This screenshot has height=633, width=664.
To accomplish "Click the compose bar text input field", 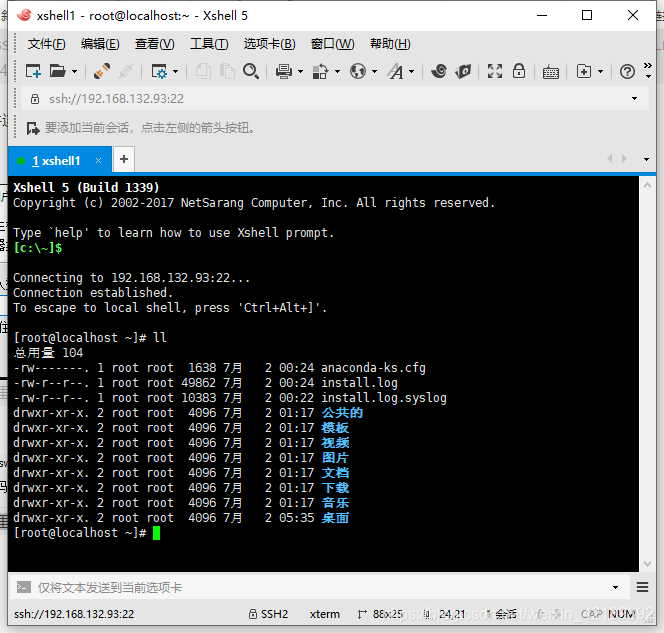I will coord(322,587).
